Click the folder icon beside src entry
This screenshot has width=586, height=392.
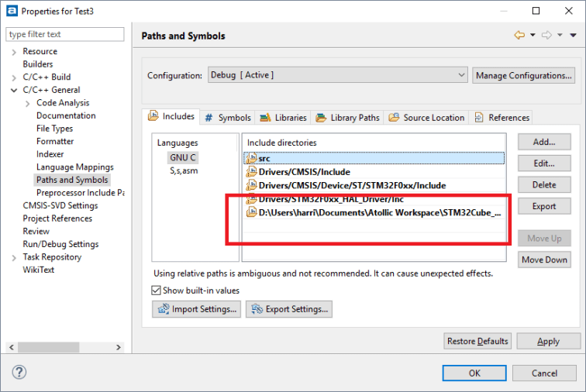tap(251, 158)
